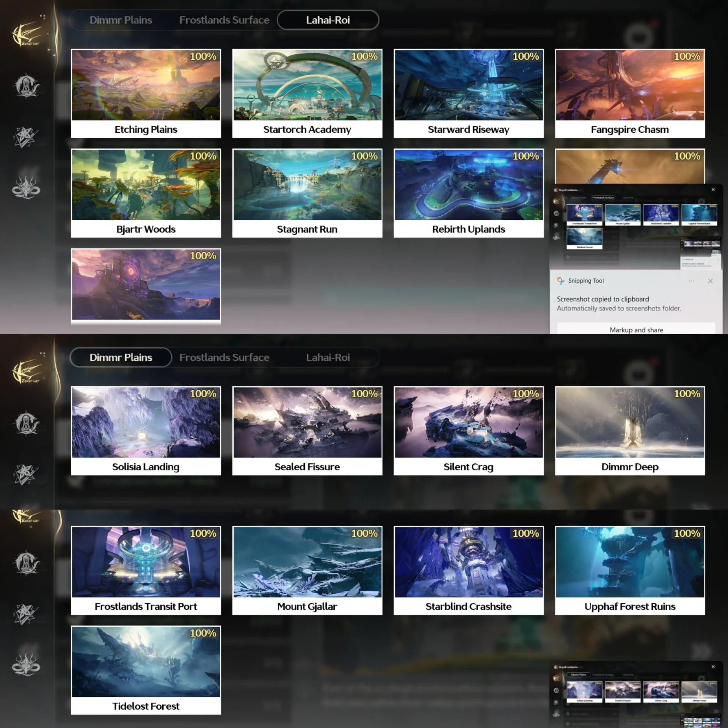Open the Solisia Landing region card
This screenshot has height=728, width=728.
pyautogui.click(x=146, y=431)
